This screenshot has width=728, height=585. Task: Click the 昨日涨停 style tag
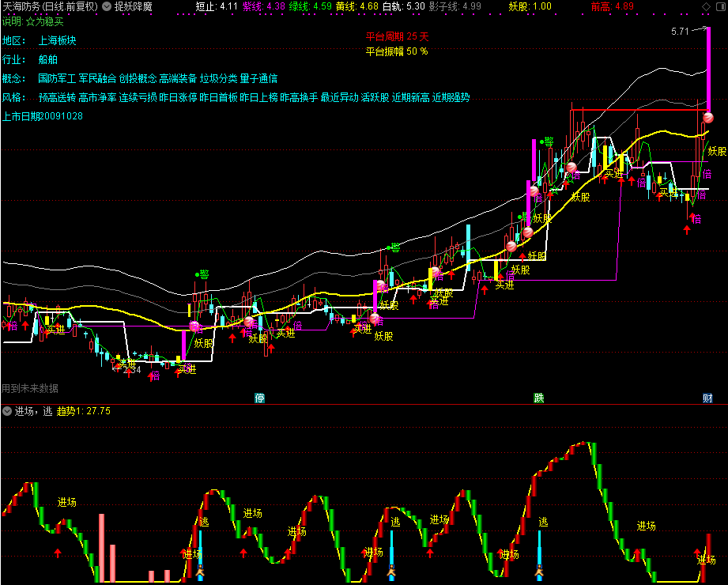179,97
